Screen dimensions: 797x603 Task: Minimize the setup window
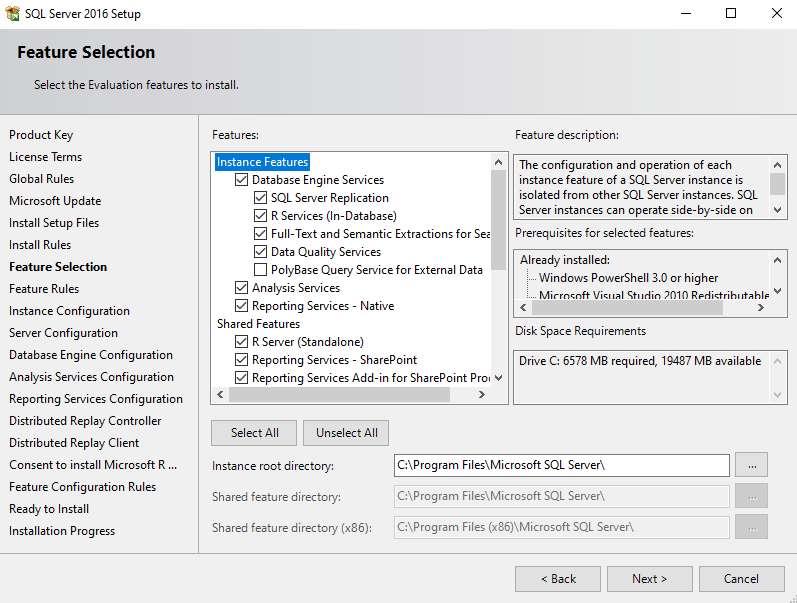pyautogui.click(x=686, y=14)
